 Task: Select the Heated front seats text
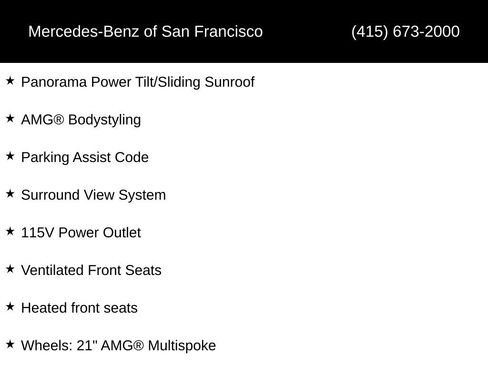[79, 308]
